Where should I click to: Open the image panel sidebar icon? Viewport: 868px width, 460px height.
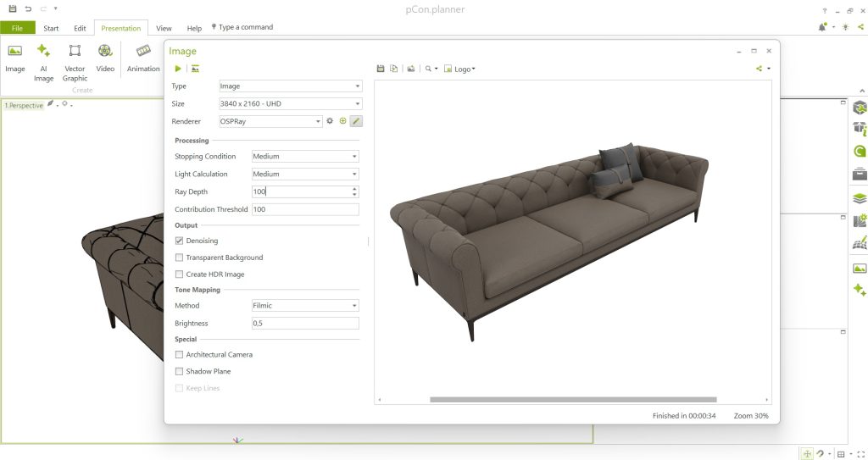tap(860, 269)
